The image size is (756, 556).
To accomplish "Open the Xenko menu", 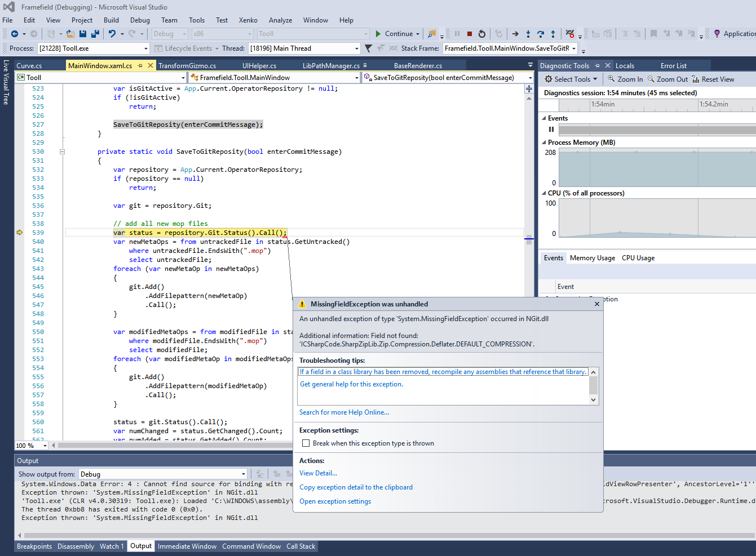I will pyautogui.click(x=248, y=20).
